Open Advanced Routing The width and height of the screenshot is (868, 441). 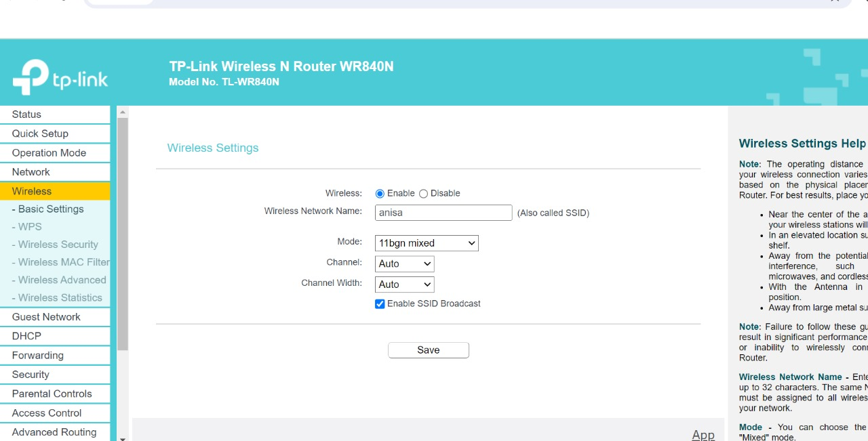click(55, 432)
